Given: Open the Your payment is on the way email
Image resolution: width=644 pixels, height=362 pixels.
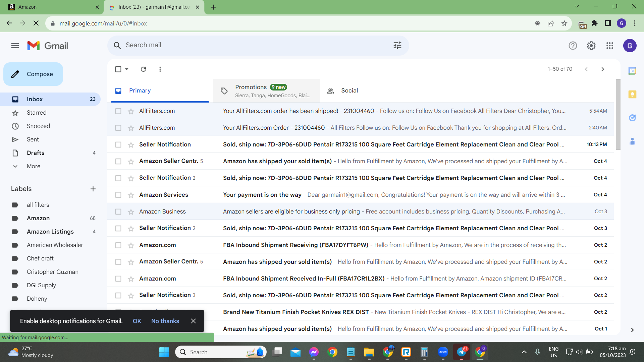Looking at the screenshot, I should [x=361, y=195].
